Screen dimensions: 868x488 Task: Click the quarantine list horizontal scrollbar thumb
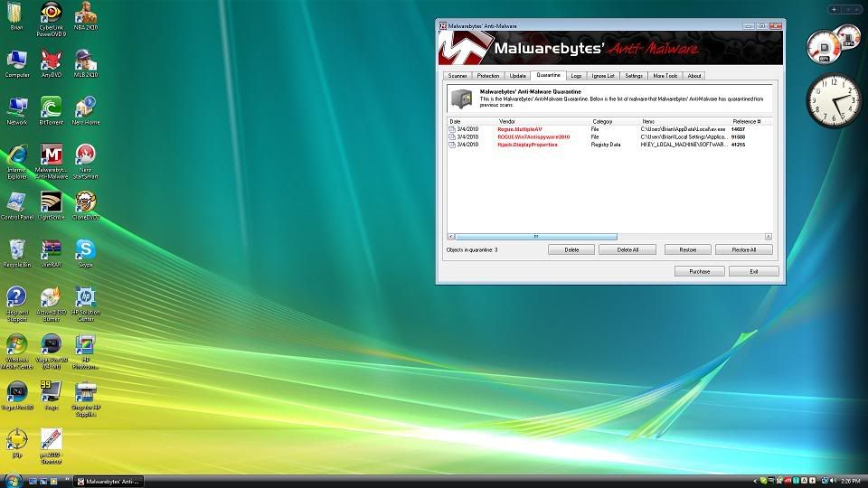click(x=536, y=237)
